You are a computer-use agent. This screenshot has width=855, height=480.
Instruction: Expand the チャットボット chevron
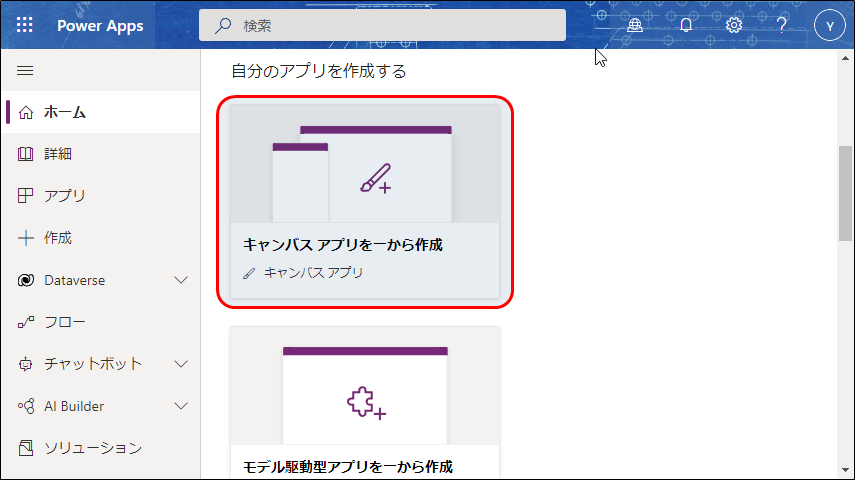181,364
